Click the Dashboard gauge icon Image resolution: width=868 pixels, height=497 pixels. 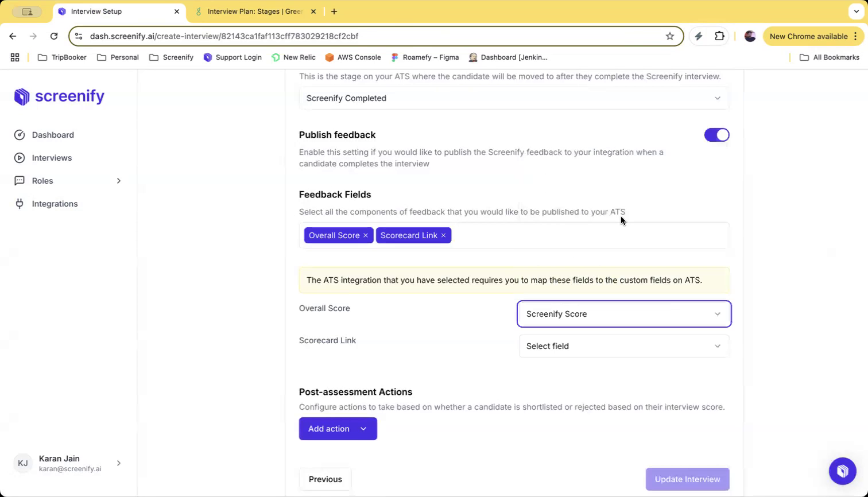pos(20,135)
